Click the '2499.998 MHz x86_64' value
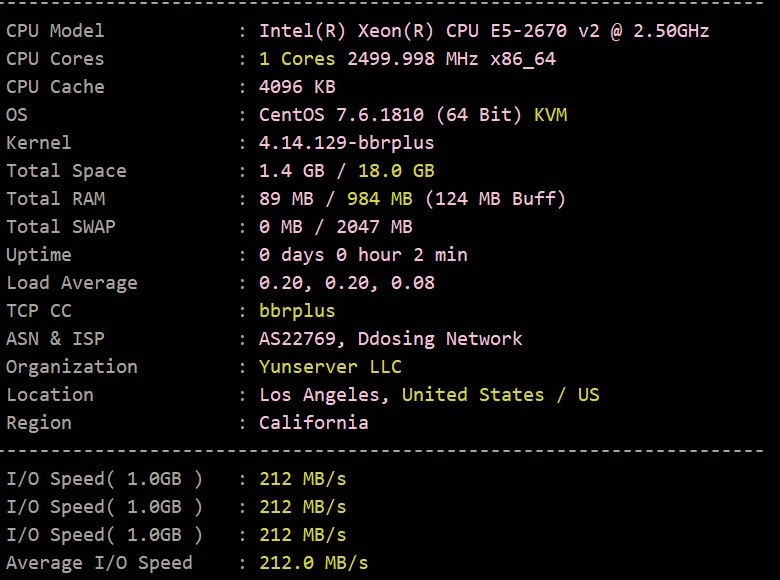The width and height of the screenshot is (780, 580). tap(451, 59)
